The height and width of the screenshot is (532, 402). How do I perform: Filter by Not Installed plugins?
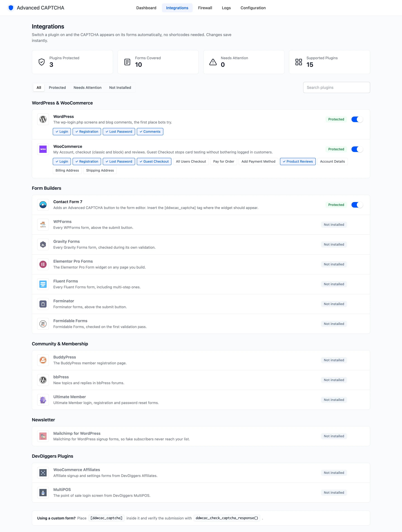tap(120, 88)
